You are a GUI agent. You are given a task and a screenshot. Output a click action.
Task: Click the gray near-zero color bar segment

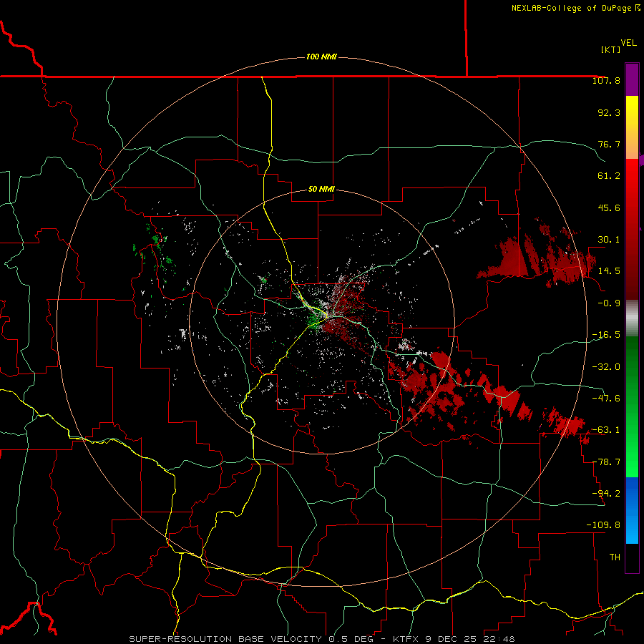(632, 318)
